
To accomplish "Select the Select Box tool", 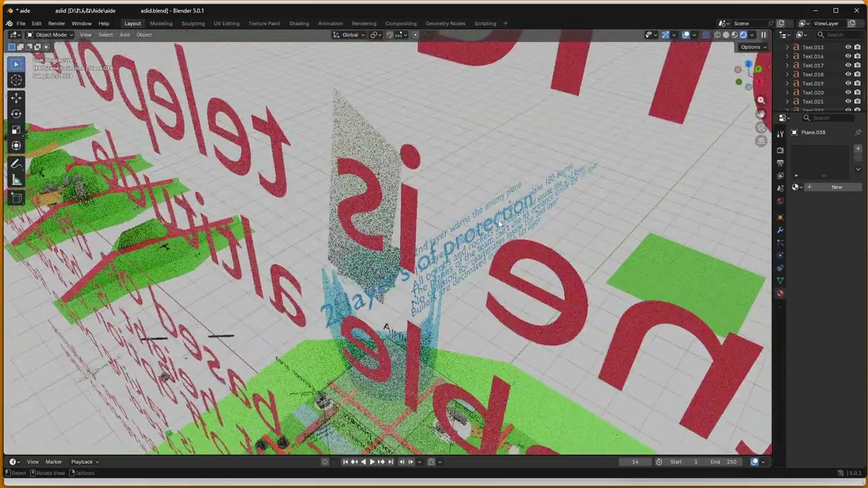I will point(16,64).
